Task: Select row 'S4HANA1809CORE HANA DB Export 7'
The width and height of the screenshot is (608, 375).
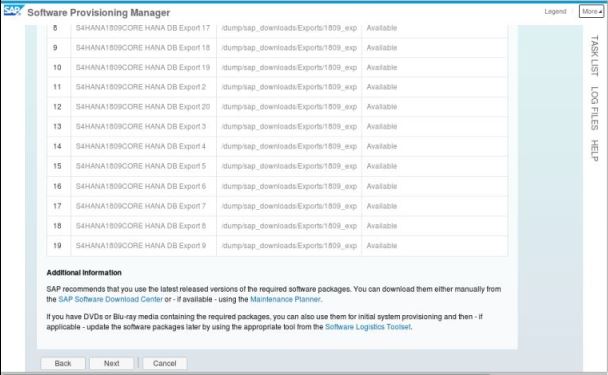Action: point(277,206)
